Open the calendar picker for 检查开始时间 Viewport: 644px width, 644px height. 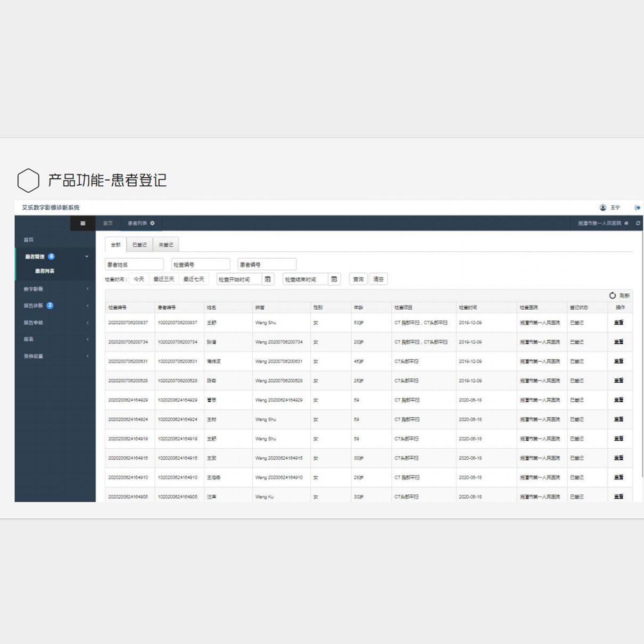pyautogui.click(x=268, y=279)
